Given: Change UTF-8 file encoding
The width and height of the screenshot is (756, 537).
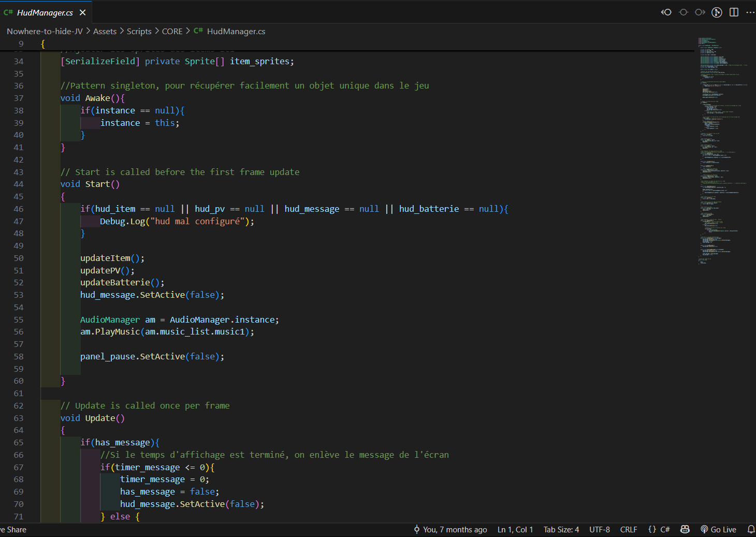Looking at the screenshot, I should [x=599, y=529].
